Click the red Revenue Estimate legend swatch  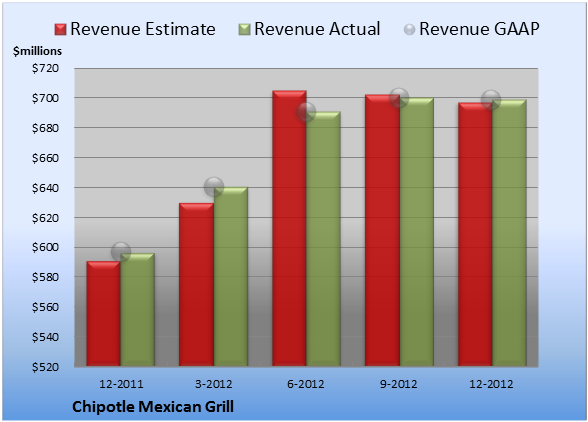60,30
